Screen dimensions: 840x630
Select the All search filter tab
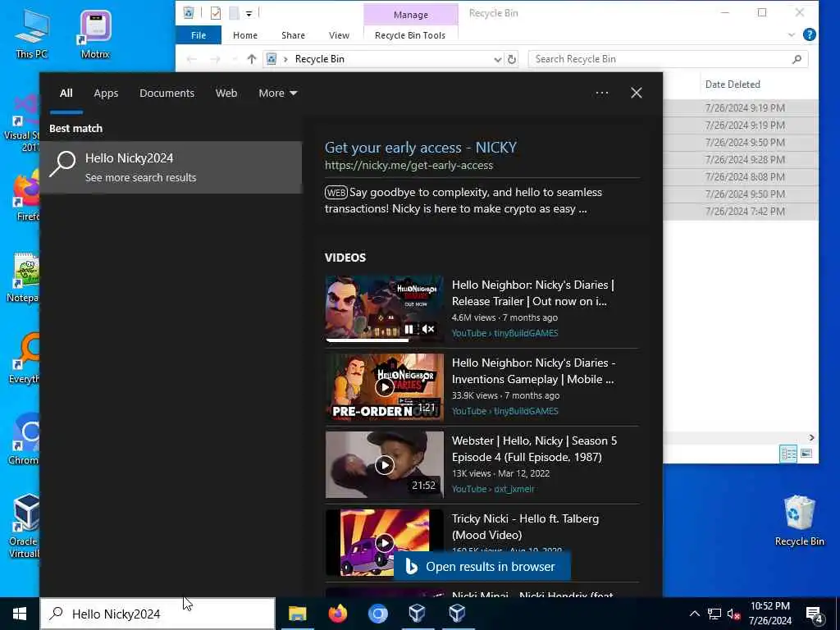pos(66,94)
